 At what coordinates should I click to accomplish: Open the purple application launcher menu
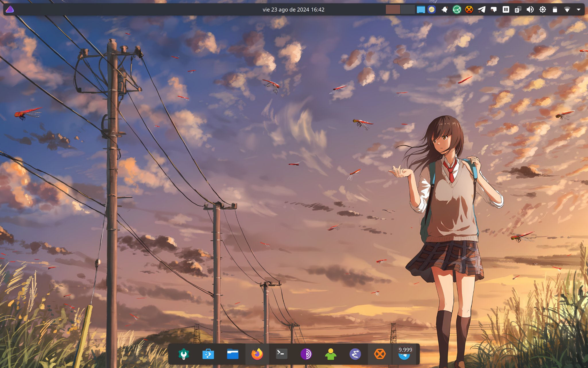[x=10, y=9]
